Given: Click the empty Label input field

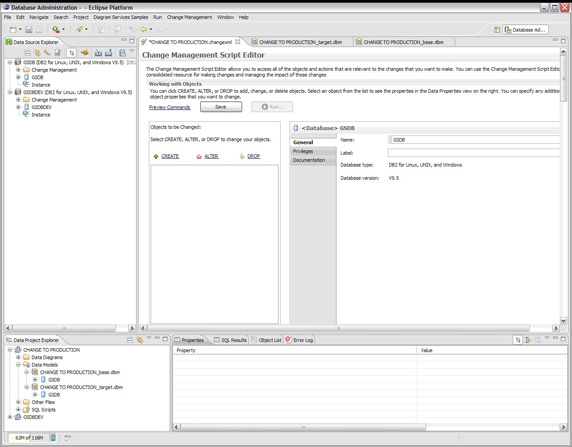Looking at the screenshot, I should coord(474,153).
